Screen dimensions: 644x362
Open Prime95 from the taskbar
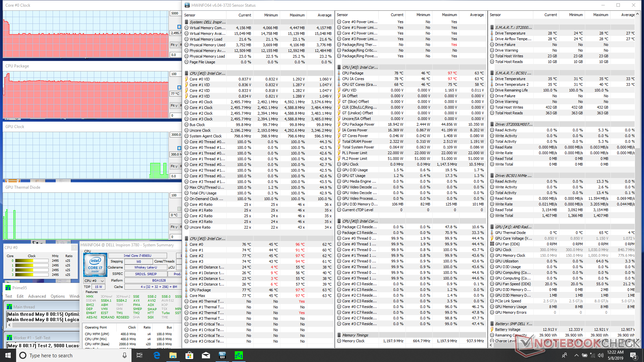point(238,355)
